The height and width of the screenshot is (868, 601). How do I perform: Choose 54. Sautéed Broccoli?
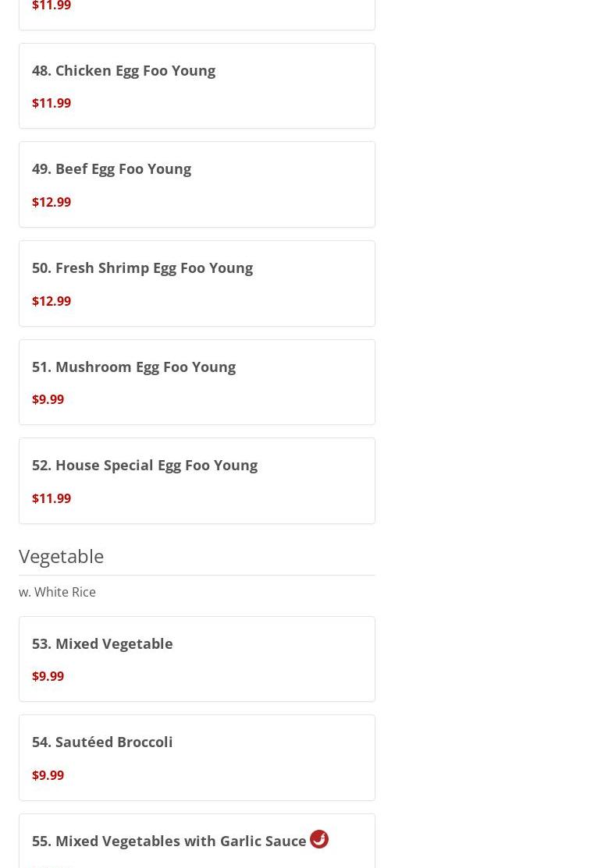tap(102, 742)
